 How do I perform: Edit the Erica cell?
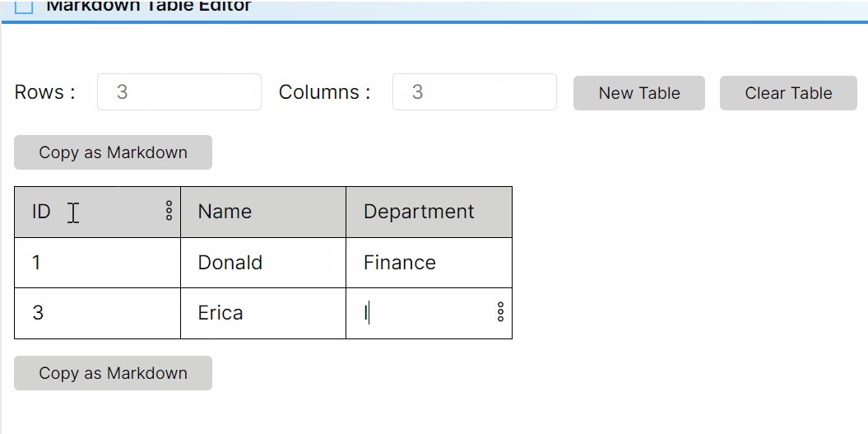[262, 313]
